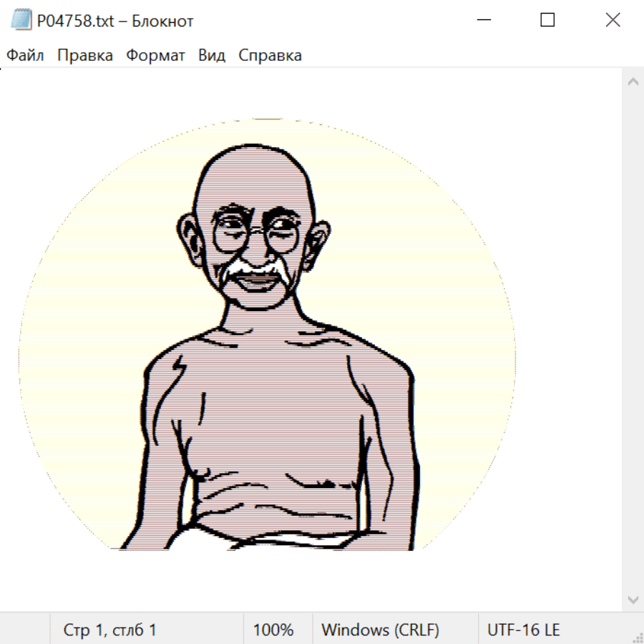Minimize the Блокнот window
Viewport: 644px width, 644px height.
coord(483,21)
